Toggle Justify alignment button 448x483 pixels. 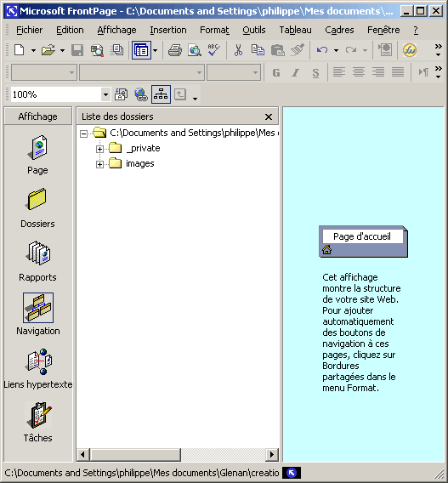pos(398,72)
